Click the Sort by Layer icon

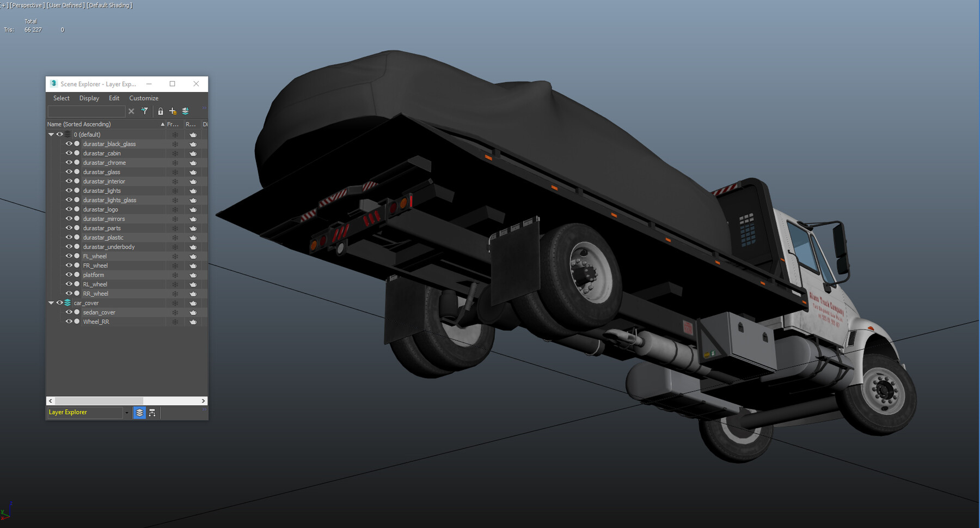139,412
